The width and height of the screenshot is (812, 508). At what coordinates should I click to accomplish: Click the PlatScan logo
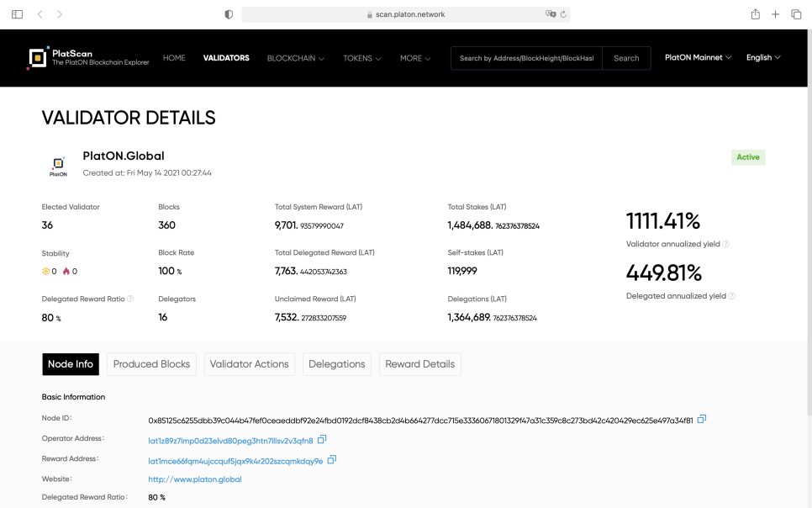coord(88,57)
